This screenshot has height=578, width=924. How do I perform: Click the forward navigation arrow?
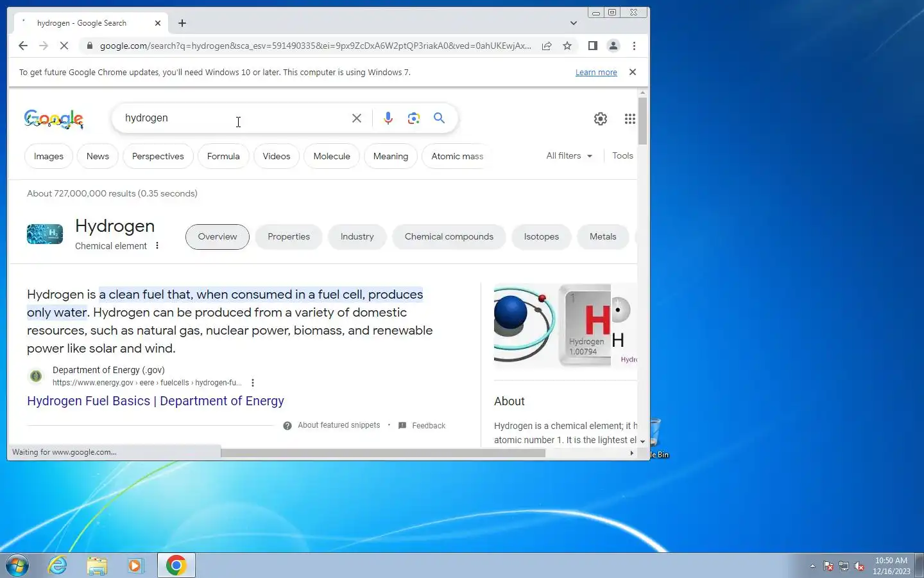[x=44, y=46]
